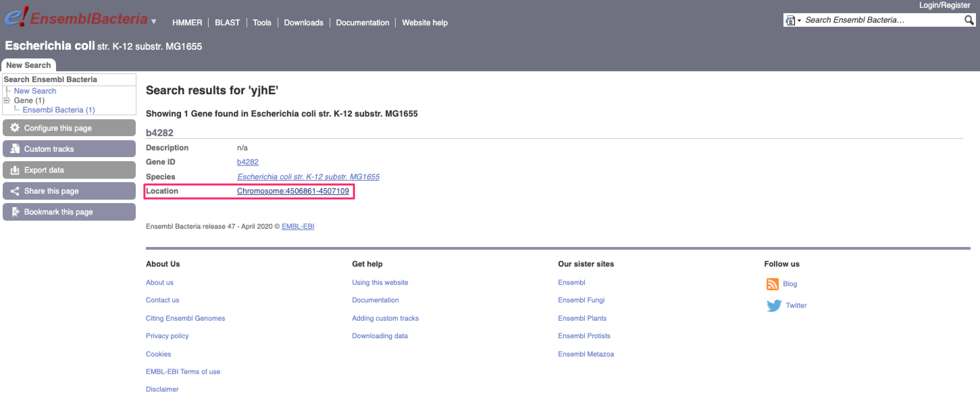The width and height of the screenshot is (980, 395).
Task: Open Citing Ensembl Genomes link
Action: coord(185,318)
